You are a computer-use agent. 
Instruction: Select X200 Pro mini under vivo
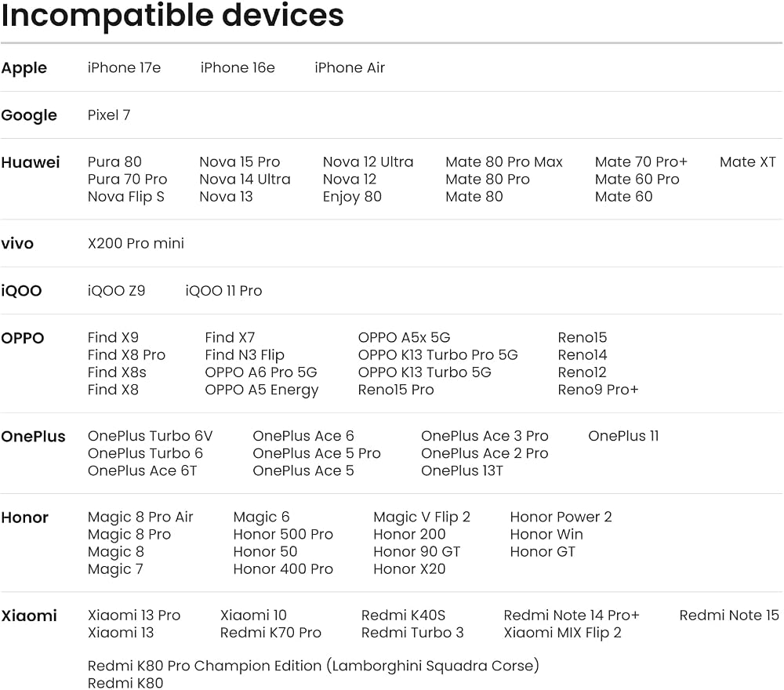click(136, 244)
